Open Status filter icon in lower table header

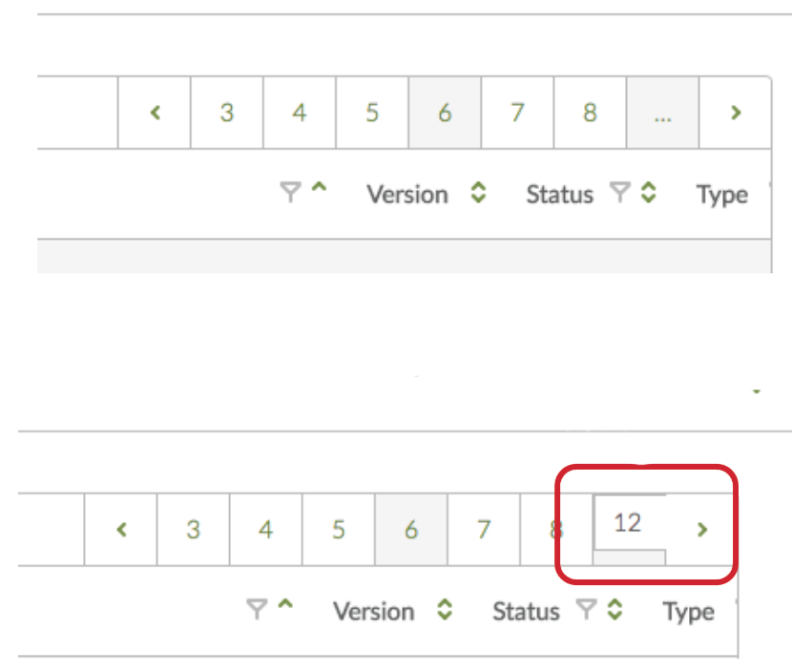tap(588, 610)
